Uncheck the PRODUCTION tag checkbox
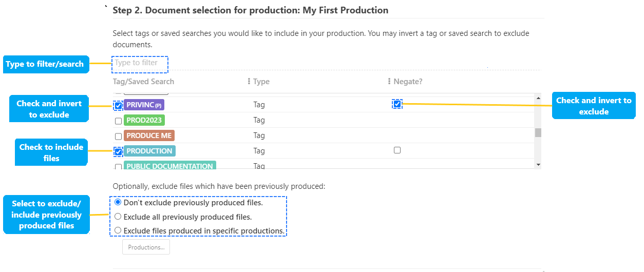This screenshot has width=644, height=272. coord(118,152)
